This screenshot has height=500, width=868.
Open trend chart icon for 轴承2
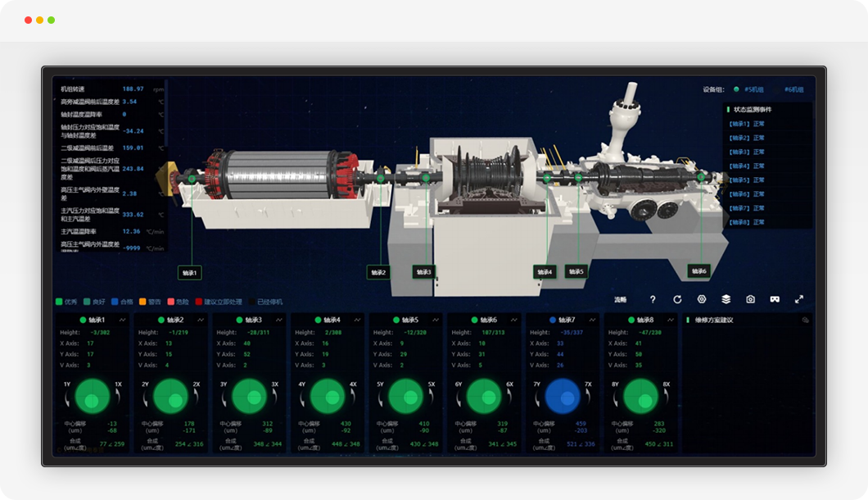pos(201,320)
